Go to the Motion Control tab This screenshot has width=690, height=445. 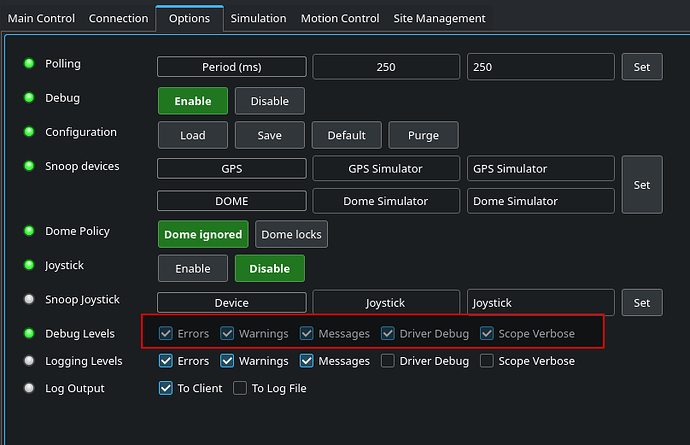click(340, 18)
